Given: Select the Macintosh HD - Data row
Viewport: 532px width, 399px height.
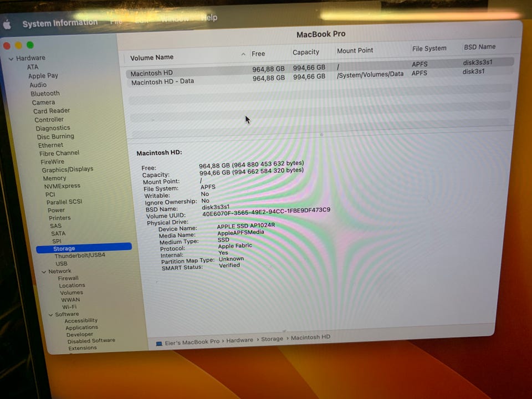Looking at the screenshot, I should coord(320,78).
